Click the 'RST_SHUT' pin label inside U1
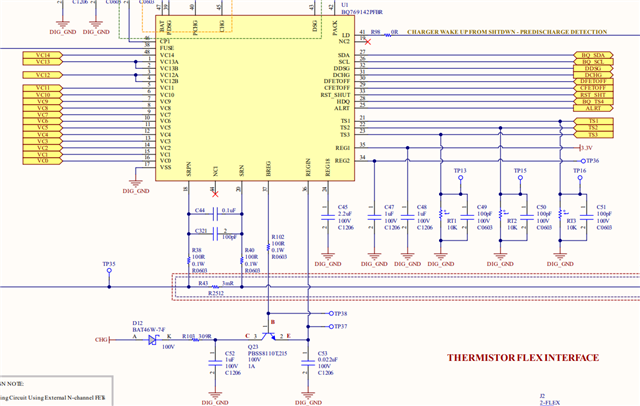This screenshot has width=640, height=406. (x=335, y=95)
